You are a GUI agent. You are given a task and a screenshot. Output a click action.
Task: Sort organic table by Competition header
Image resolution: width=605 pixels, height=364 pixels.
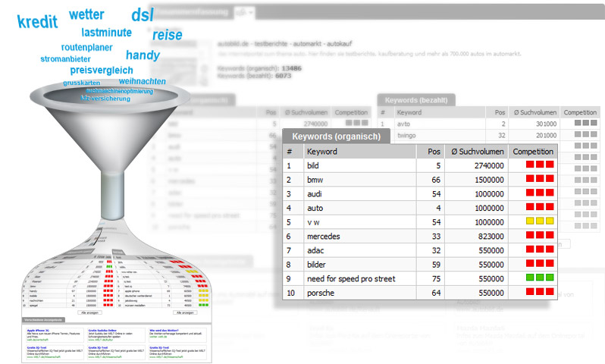(533, 152)
